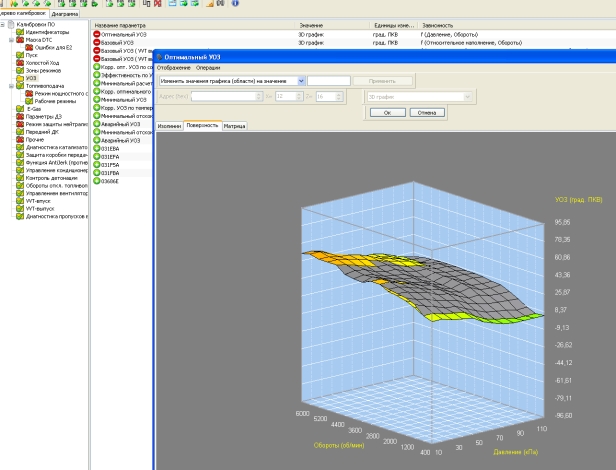Open the Отображение menu
616x470 pixels.
pyautogui.click(x=174, y=67)
